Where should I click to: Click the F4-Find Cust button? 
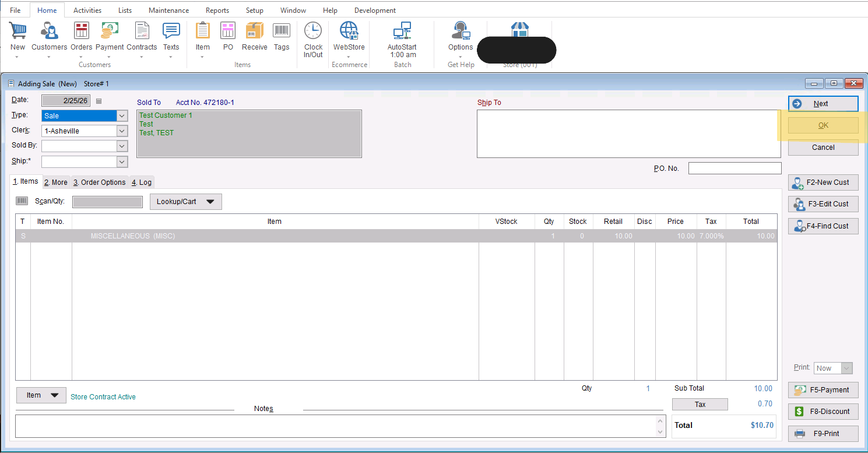(x=823, y=226)
